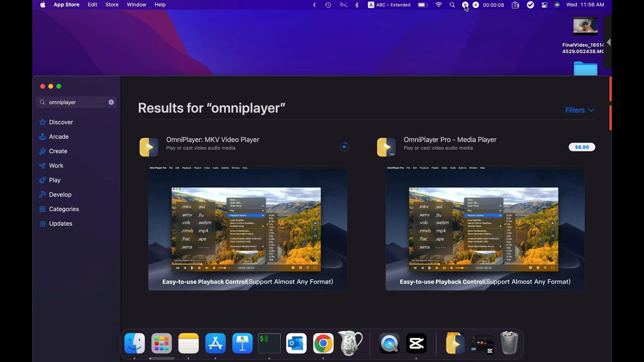Open OmniPlayer icon in the Dock
644x362 pixels.
(455, 344)
